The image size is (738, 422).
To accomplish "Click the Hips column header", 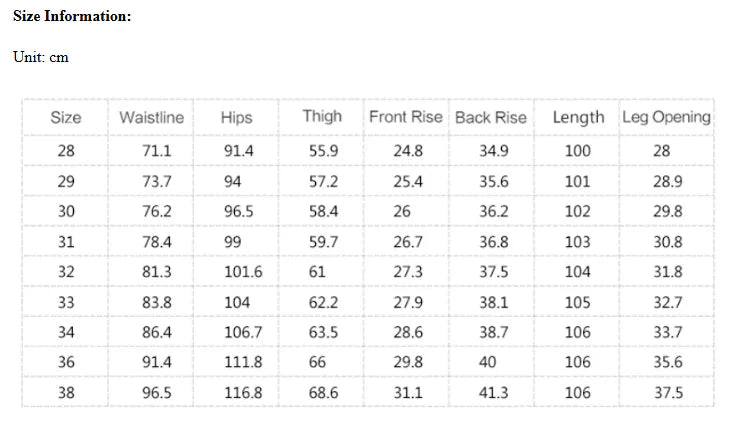I will [x=236, y=117].
